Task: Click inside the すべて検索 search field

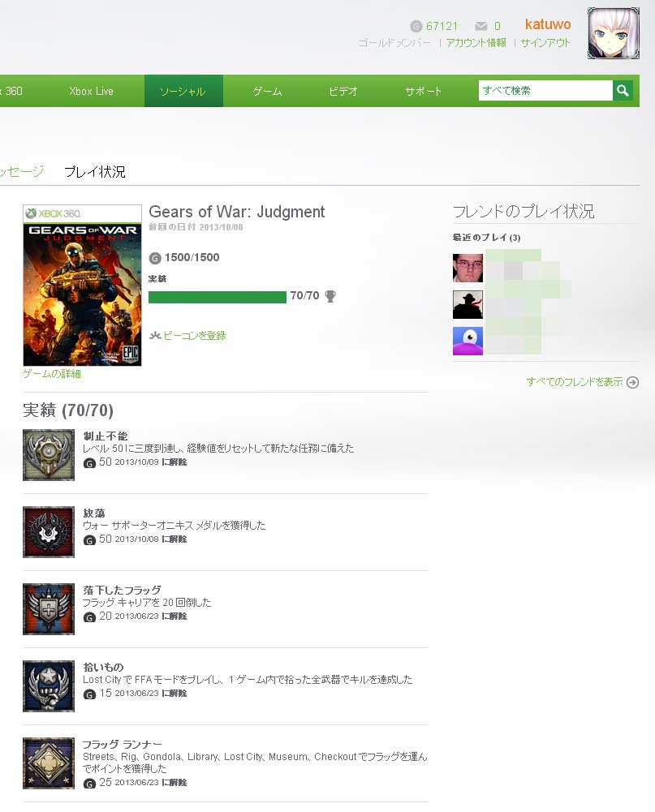Action: 545,91
